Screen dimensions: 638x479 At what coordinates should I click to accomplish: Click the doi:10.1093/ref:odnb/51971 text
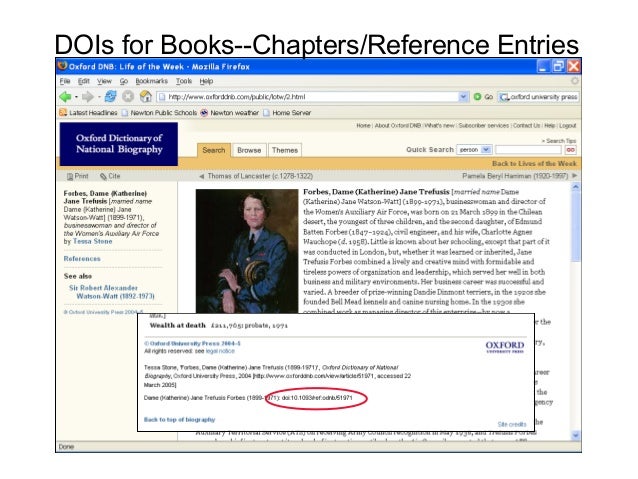pyautogui.click(x=317, y=398)
